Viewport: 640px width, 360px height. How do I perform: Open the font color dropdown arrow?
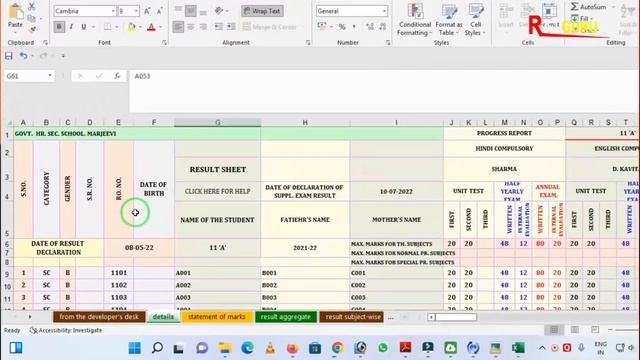[x=160, y=27]
